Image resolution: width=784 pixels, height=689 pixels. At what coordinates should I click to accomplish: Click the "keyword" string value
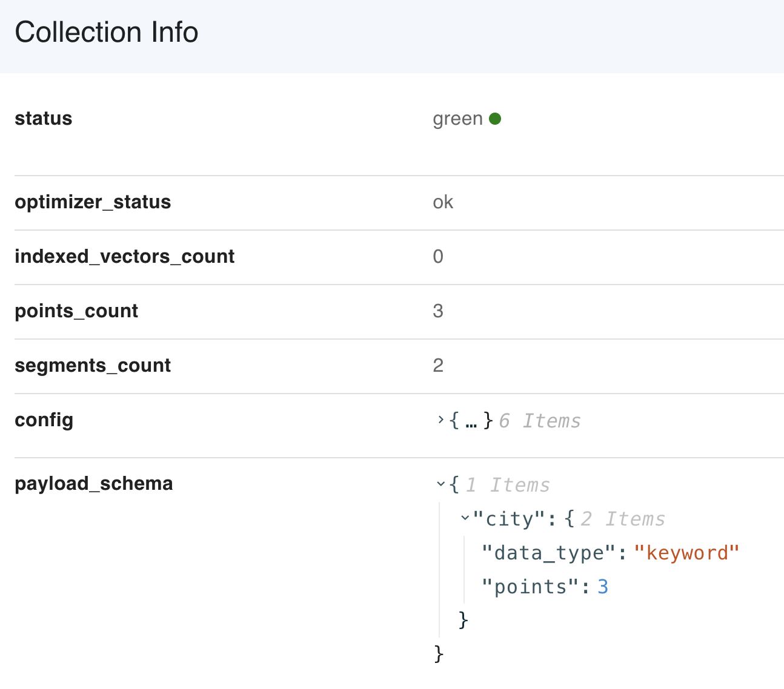point(686,553)
